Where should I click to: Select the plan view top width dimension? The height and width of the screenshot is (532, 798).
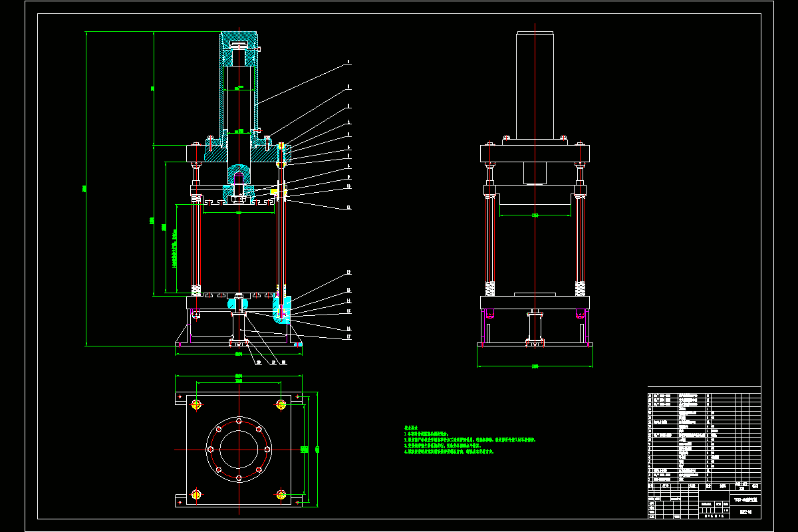239,377
